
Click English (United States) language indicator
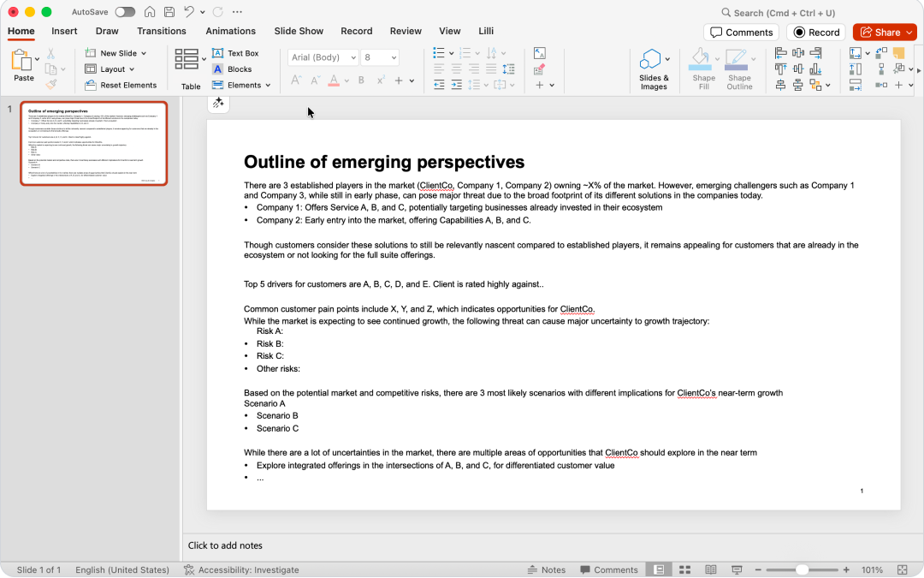pos(122,569)
